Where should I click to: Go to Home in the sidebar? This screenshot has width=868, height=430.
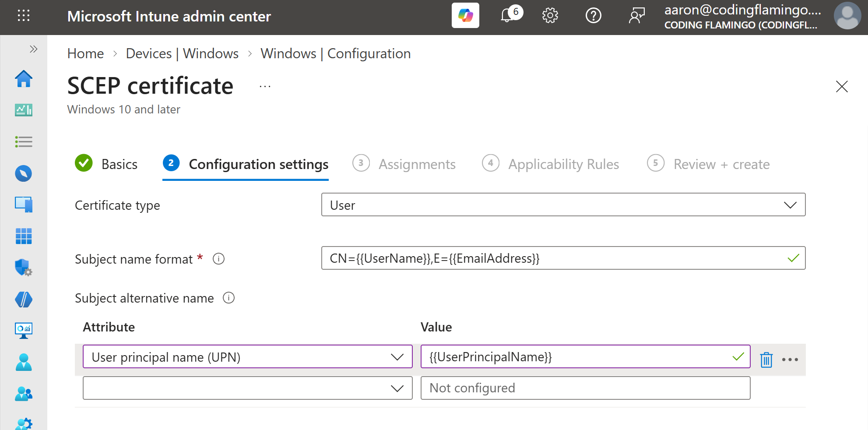[x=24, y=79]
